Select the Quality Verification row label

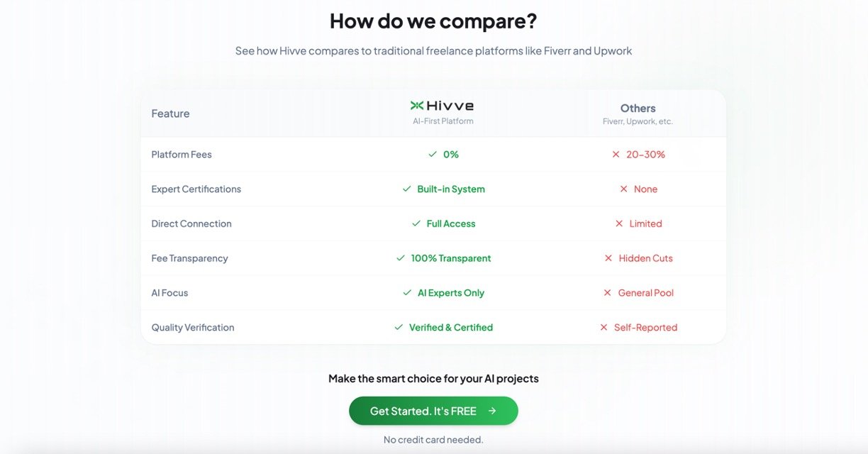[193, 328]
